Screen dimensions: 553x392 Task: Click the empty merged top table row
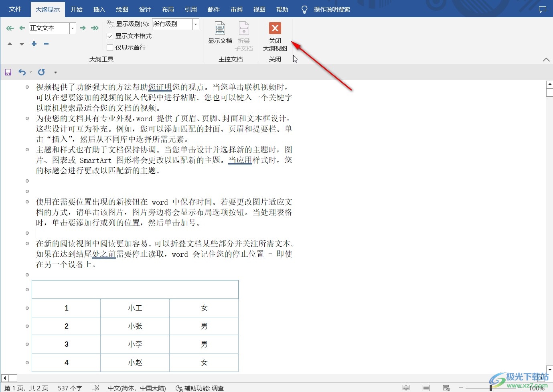tap(135, 290)
